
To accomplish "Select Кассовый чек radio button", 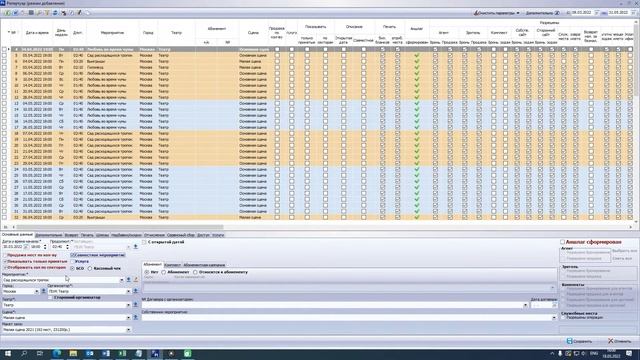I will point(90,269).
